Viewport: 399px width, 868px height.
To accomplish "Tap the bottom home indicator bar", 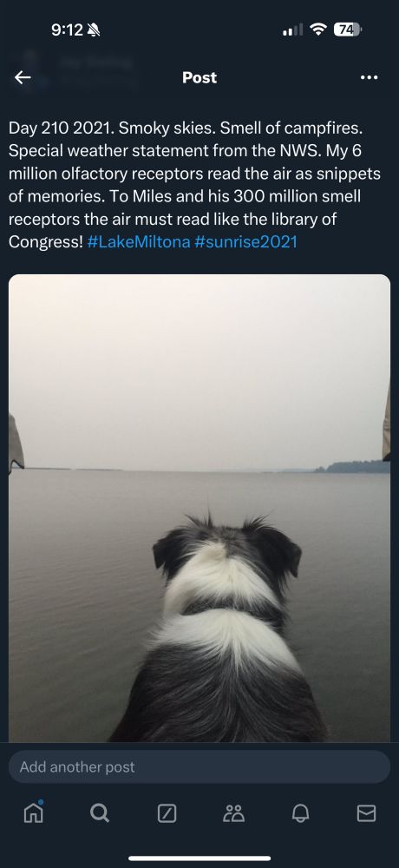I will [x=199, y=858].
